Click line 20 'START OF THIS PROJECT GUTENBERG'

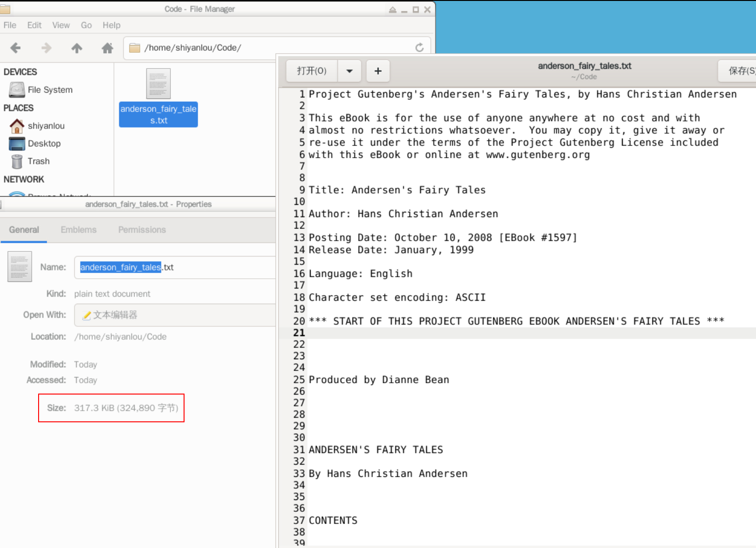pos(516,321)
